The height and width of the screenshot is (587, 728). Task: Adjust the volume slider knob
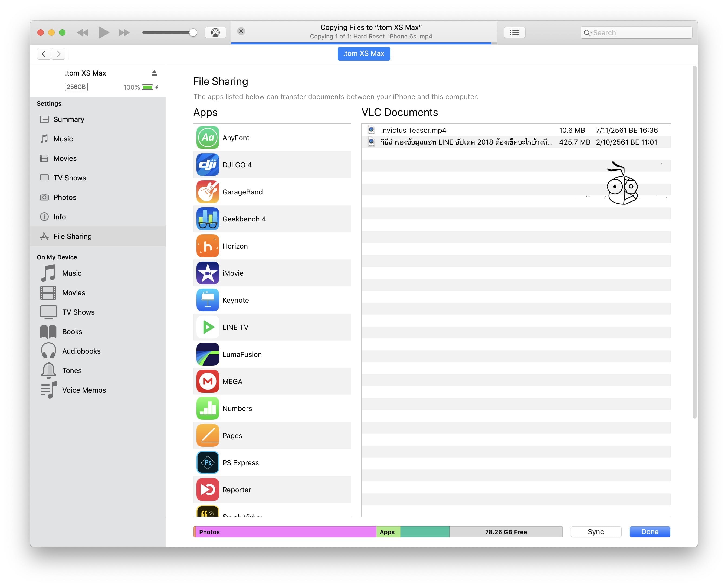(x=193, y=32)
